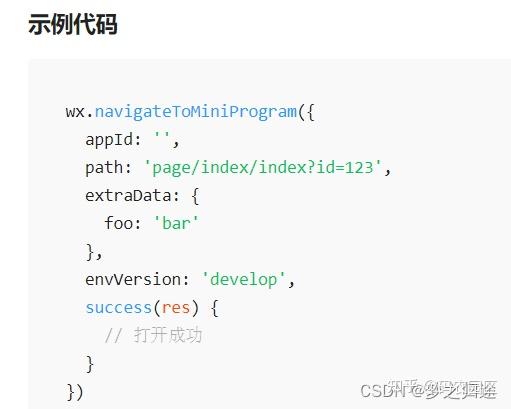Click the 示例代码 heading
This screenshot has height=409, width=511.
pyautogui.click(x=73, y=24)
